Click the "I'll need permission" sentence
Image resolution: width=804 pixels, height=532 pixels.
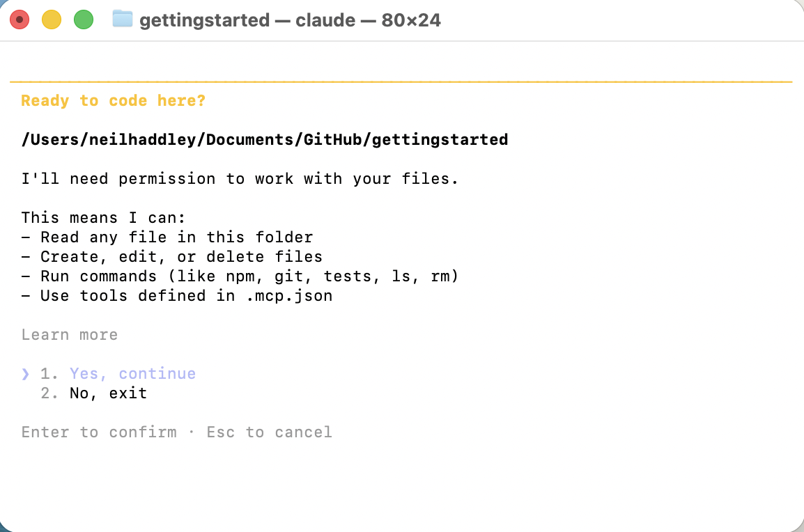pyautogui.click(x=240, y=179)
